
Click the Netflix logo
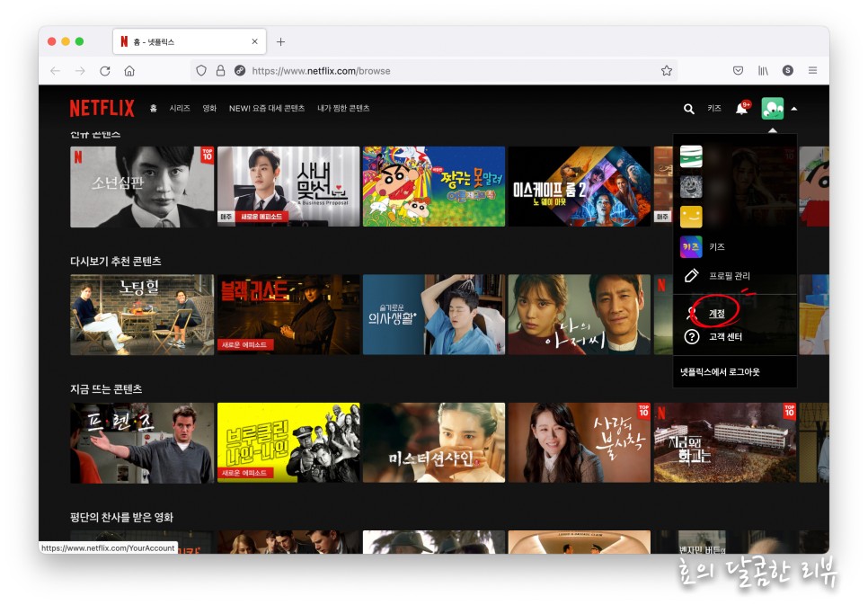tap(102, 108)
